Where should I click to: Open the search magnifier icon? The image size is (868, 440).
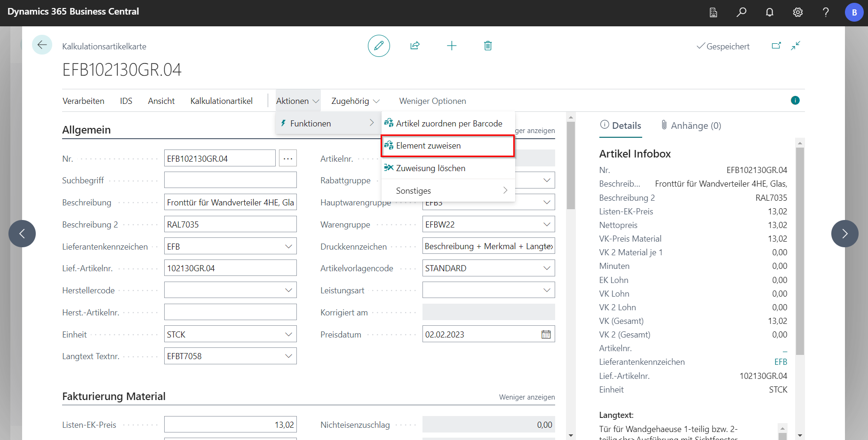tap(741, 12)
